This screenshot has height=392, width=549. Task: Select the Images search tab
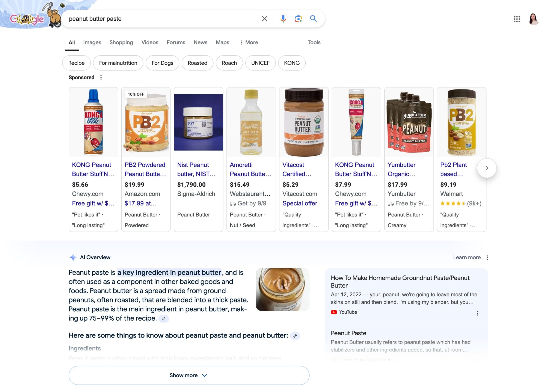92,42
